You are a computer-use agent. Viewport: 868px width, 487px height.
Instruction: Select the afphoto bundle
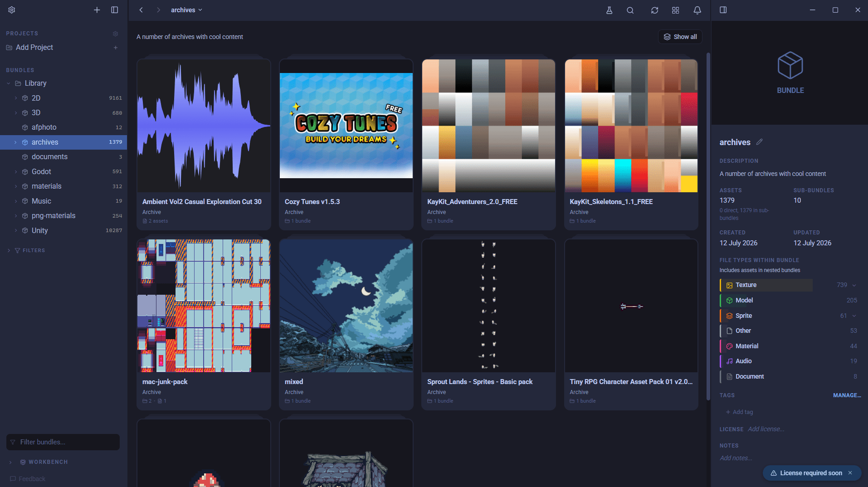[63, 127]
